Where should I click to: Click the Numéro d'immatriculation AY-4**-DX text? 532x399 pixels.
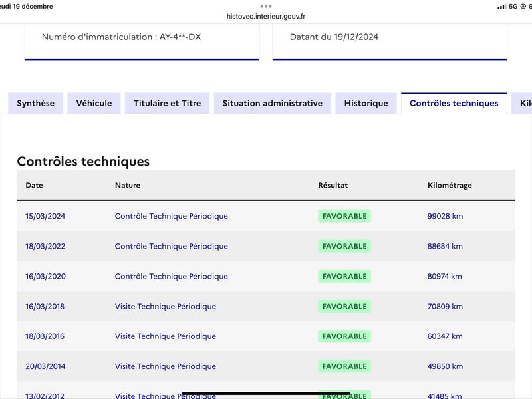(x=121, y=37)
